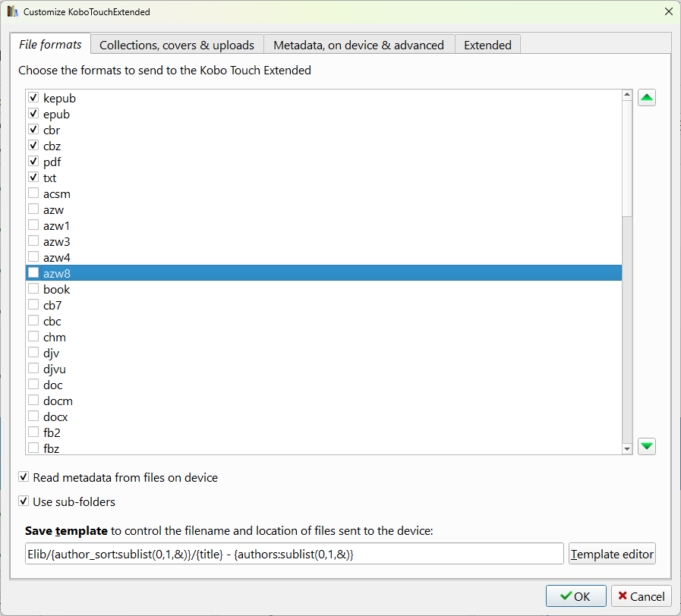Check the azw1 format checkbox
The height and width of the screenshot is (616, 681).
coord(33,225)
